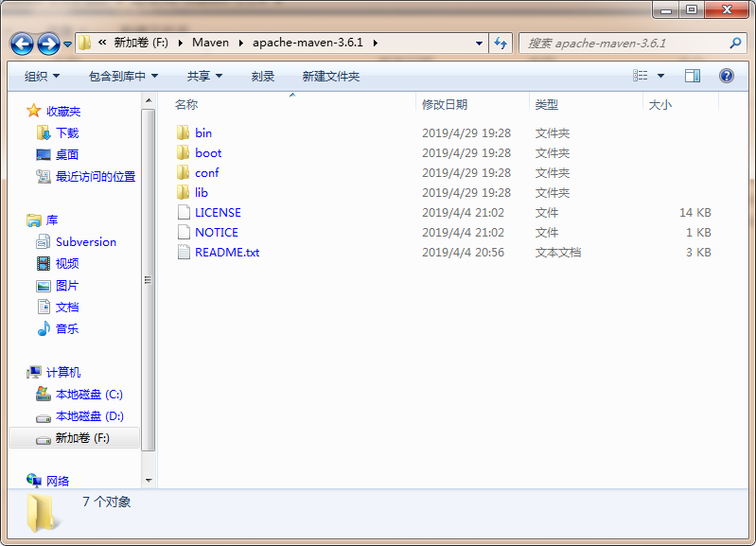This screenshot has width=756, height=546.
Task: Expand the overflow chevrons before 新加卷 (F:)
Action: click(x=102, y=43)
